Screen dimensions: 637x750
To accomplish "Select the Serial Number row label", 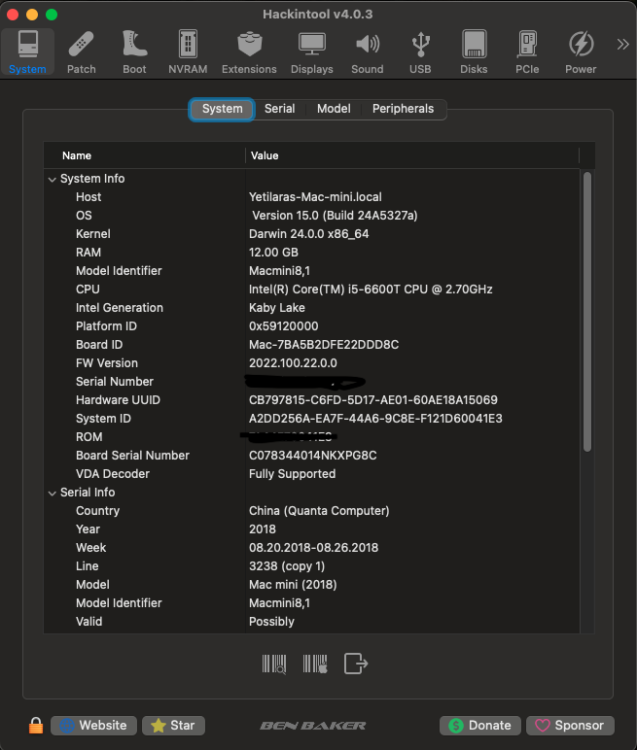I will (115, 382).
